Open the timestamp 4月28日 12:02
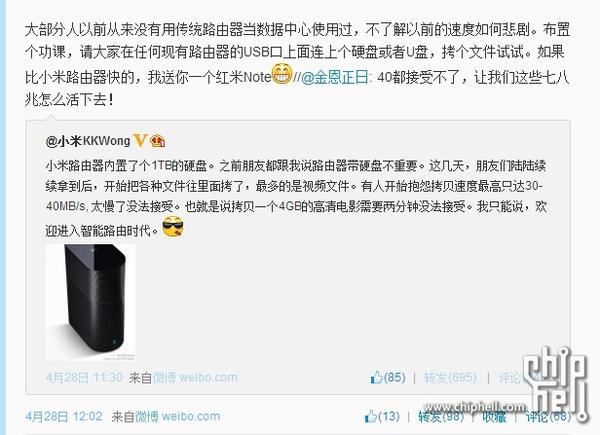Viewport: 600px width, 435px height. 64,416
